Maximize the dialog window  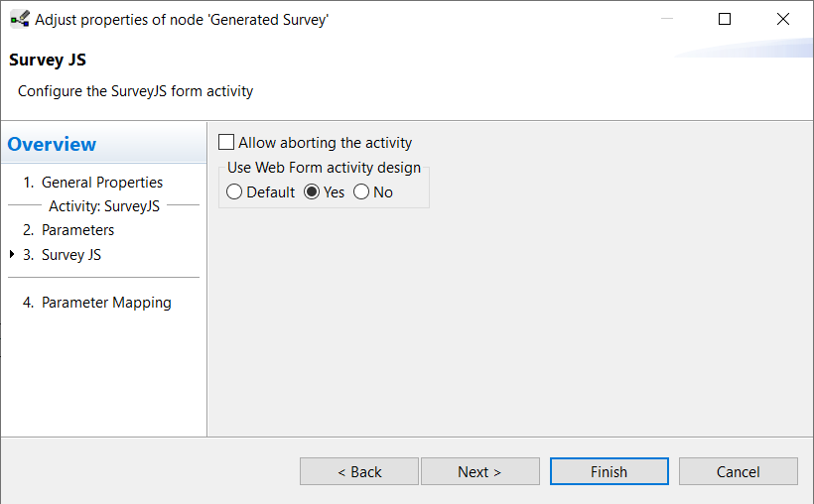pyautogui.click(x=725, y=19)
